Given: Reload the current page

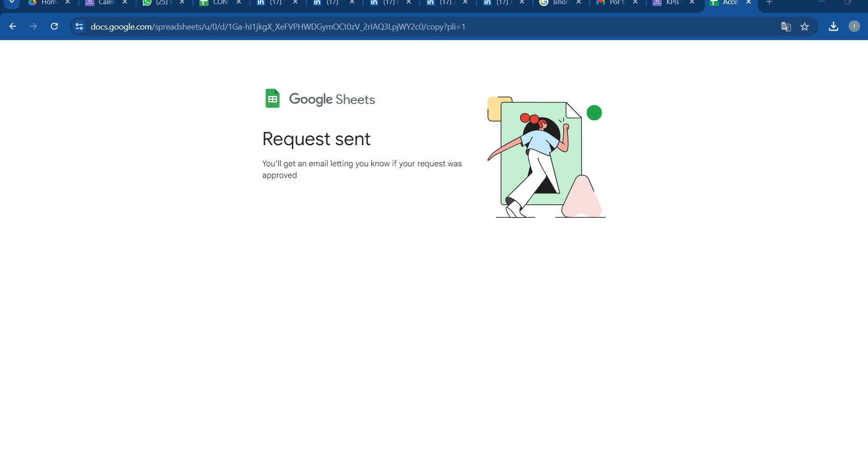Looking at the screenshot, I should point(54,26).
